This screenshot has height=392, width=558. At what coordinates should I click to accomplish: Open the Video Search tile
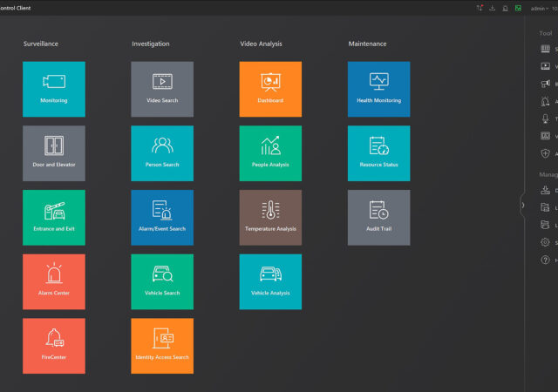[x=162, y=89]
